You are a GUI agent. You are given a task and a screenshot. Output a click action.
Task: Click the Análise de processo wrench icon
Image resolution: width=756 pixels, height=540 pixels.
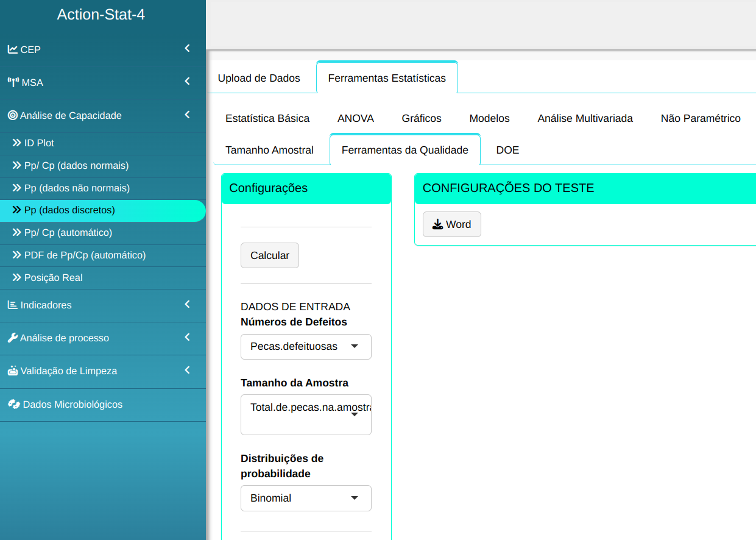point(12,338)
